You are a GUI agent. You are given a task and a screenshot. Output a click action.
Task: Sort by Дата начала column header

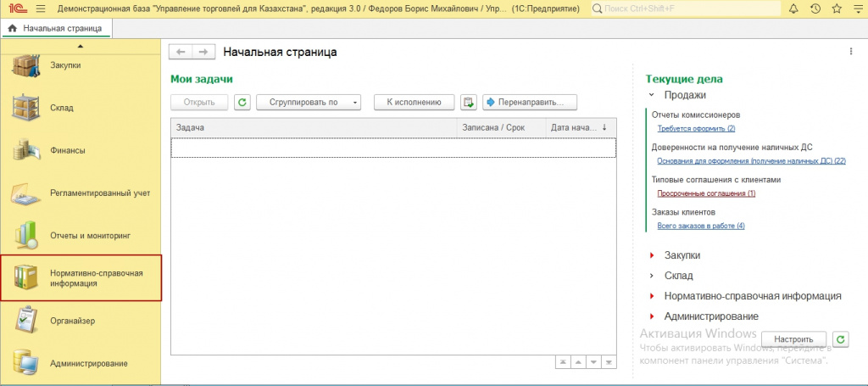tap(581, 127)
